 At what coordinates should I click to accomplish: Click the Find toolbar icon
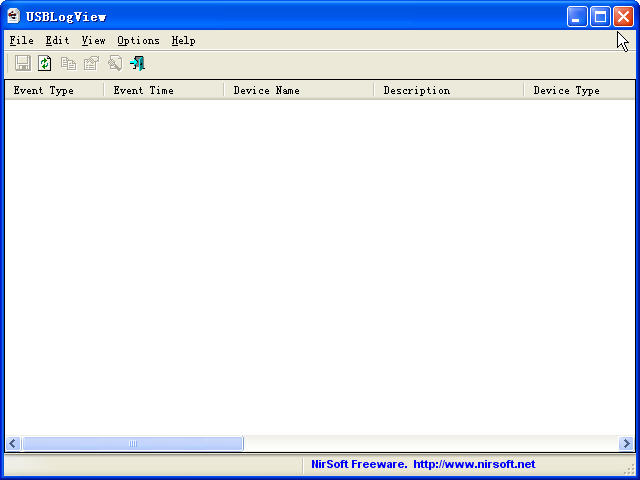(114, 63)
